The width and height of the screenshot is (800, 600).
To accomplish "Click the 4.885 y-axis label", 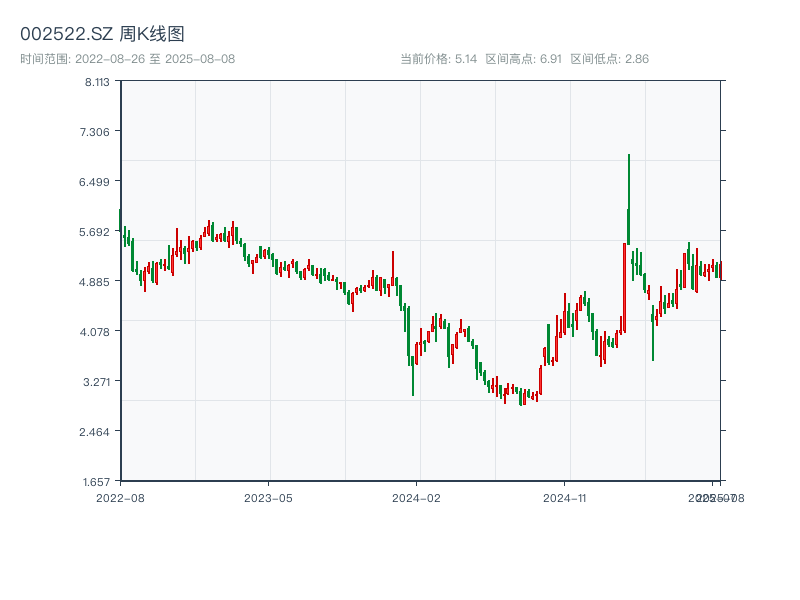I will click(97, 282).
